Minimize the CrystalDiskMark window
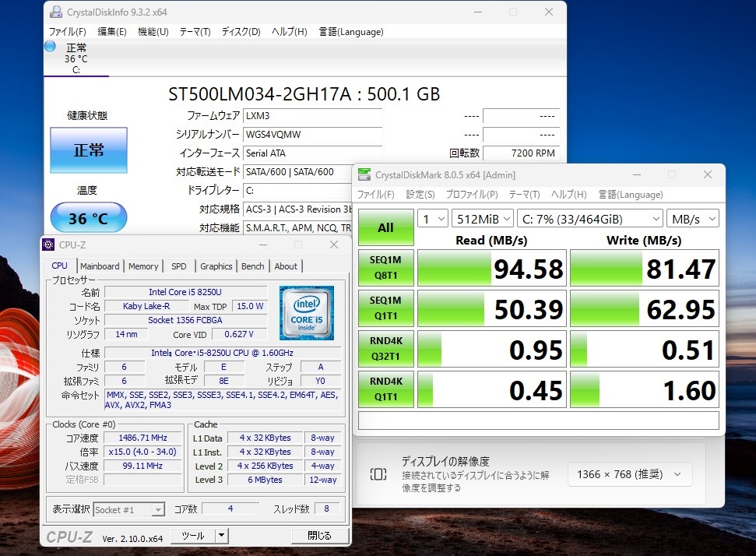 (x=637, y=174)
